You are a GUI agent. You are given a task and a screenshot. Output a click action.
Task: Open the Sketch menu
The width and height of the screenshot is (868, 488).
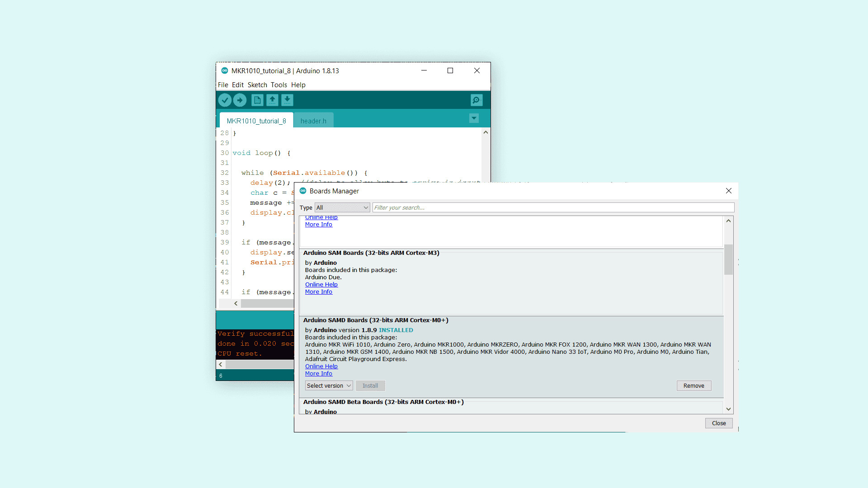pyautogui.click(x=257, y=85)
